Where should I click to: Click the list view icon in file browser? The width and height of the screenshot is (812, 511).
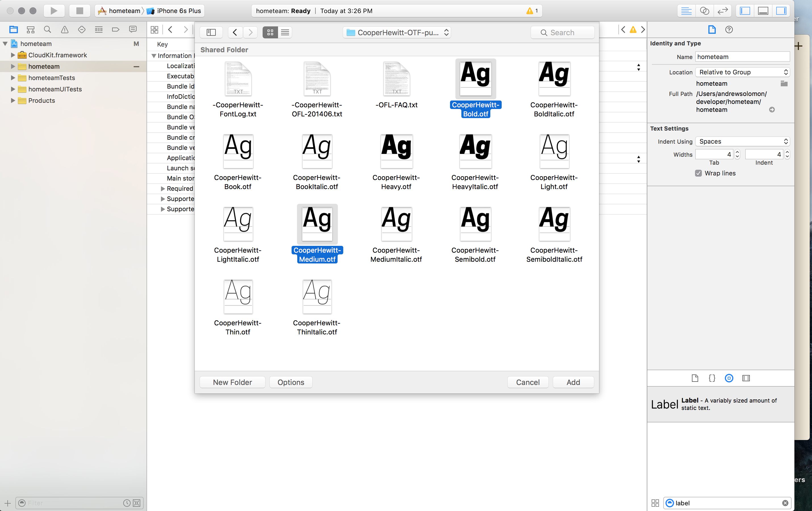point(284,32)
